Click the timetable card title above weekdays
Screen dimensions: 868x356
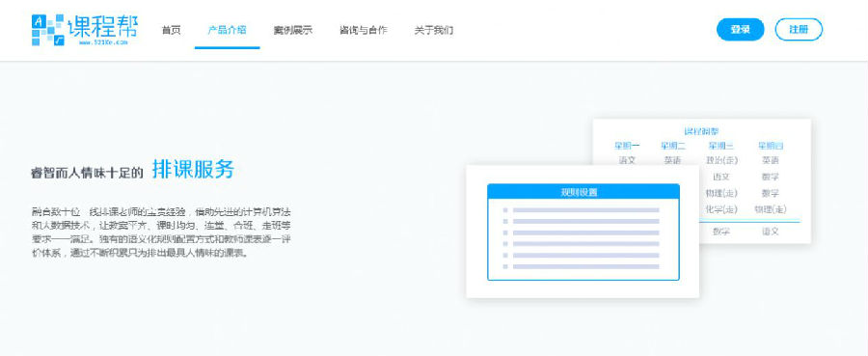click(x=701, y=132)
